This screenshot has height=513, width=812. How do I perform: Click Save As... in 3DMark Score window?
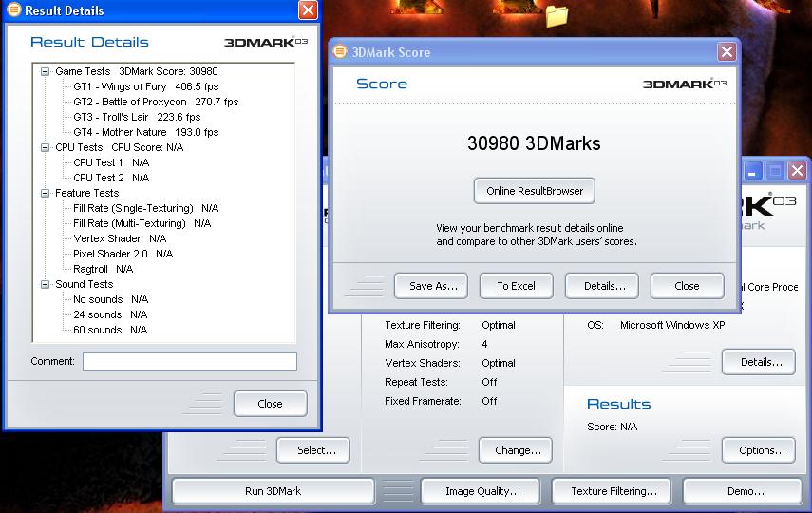(x=431, y=286)
